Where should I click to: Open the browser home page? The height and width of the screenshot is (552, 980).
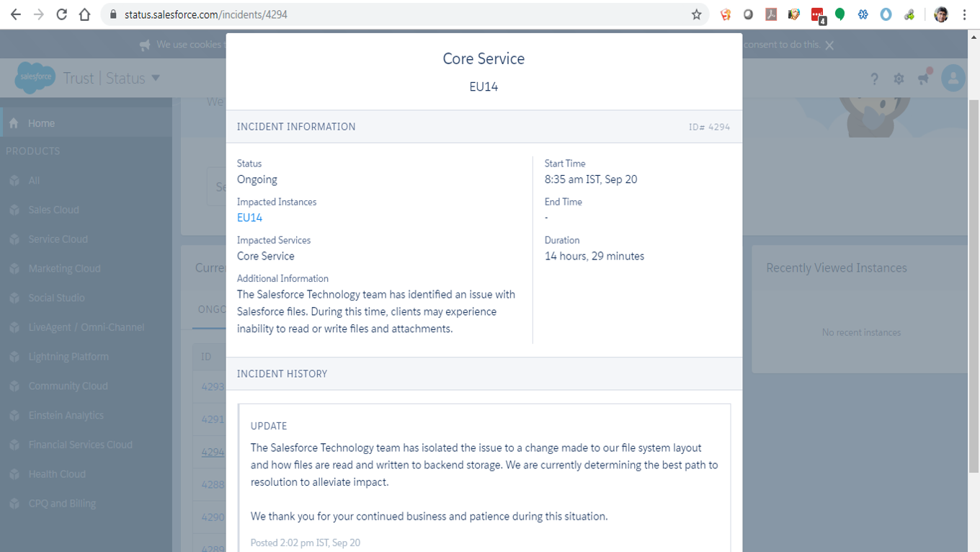(x=85, y=14)
